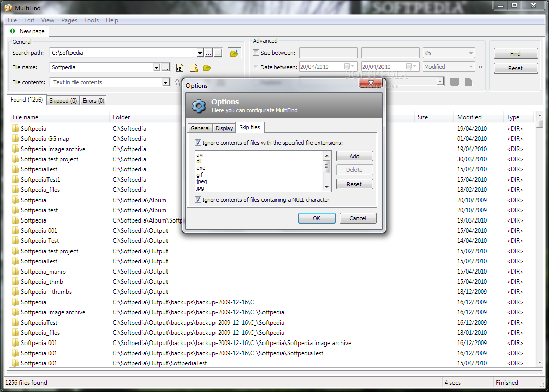Collapse Advanced panel with the « chevron
This screenshot has height=392, width=549.
click(480, 67)
